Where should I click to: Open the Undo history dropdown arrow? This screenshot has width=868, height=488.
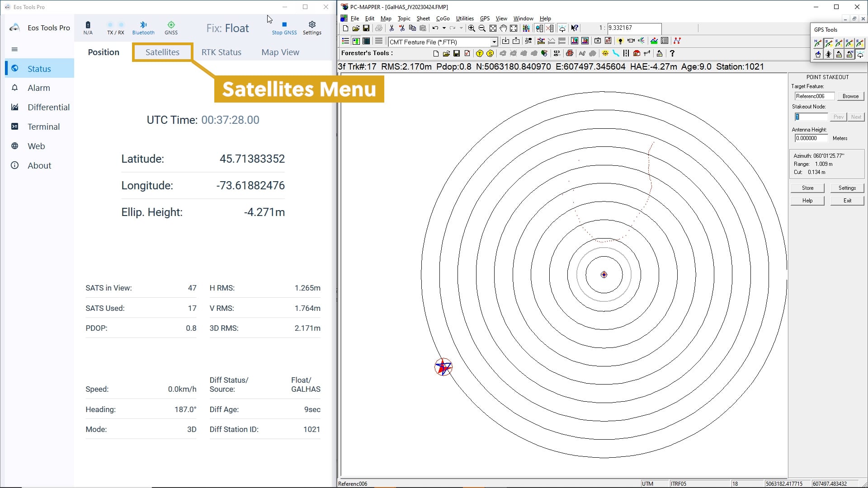click(x=444, y=28)
